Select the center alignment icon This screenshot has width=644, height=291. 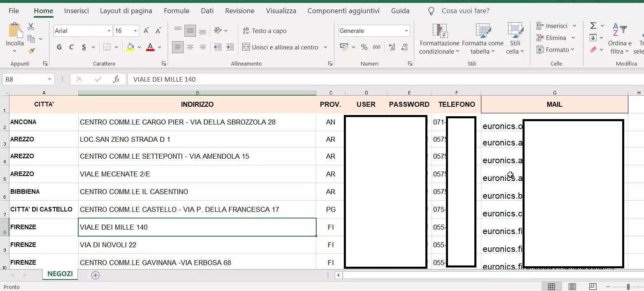(x=190, y=47)
